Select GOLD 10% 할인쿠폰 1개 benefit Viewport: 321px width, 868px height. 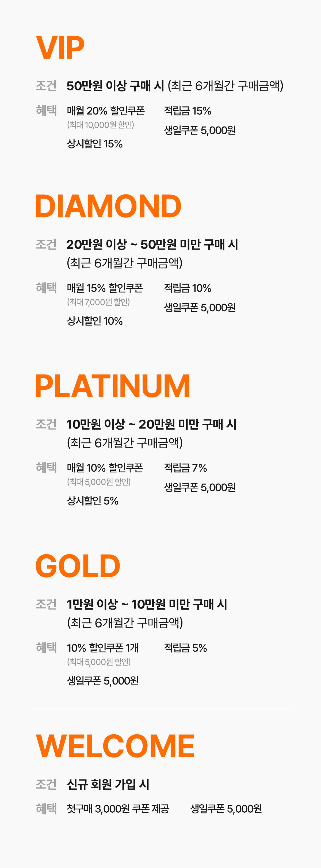(103, 648)
